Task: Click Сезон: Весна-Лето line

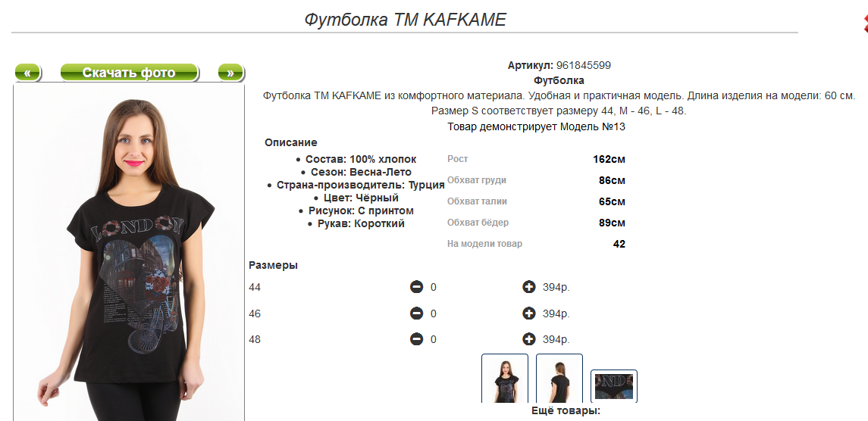Action: coord(361,172)
